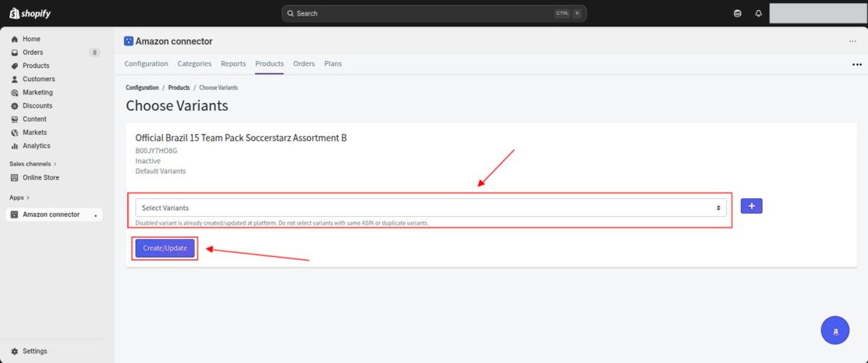Click Amazon connector header app icon
The height and width of the screenshot is (363, 868).
click(129, 42)
